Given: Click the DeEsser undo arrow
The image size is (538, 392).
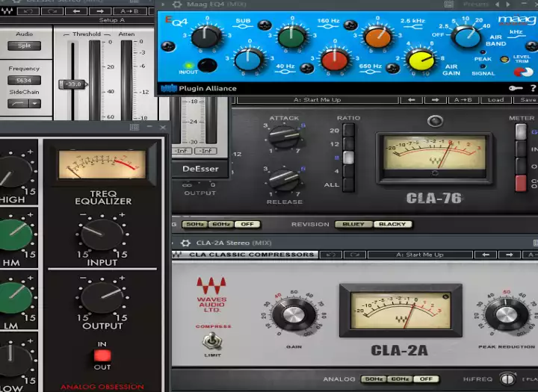Looking at the screenshot, I should click(x=28, y=11).
